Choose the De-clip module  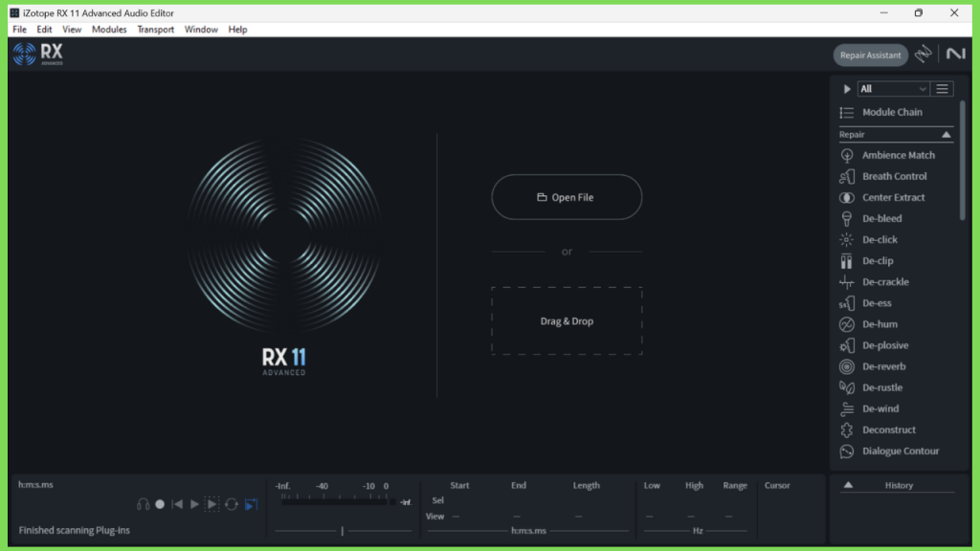(x=866, y=260)
